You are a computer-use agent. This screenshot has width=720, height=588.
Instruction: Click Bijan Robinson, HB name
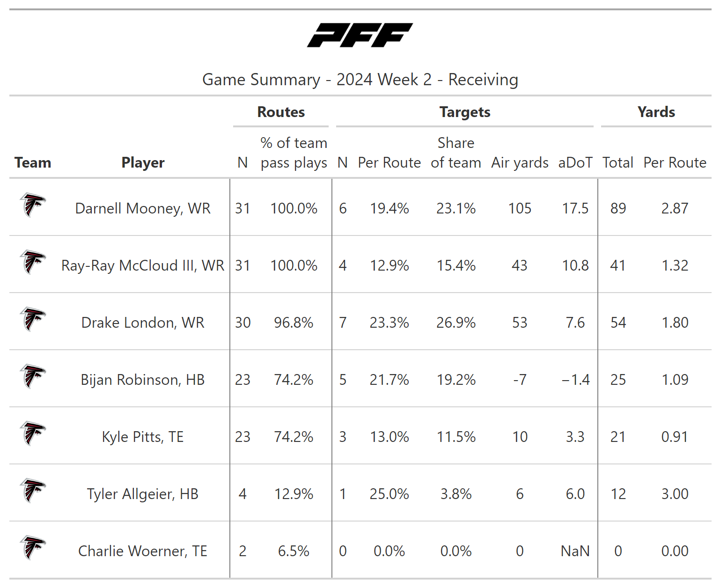(143, 380)
